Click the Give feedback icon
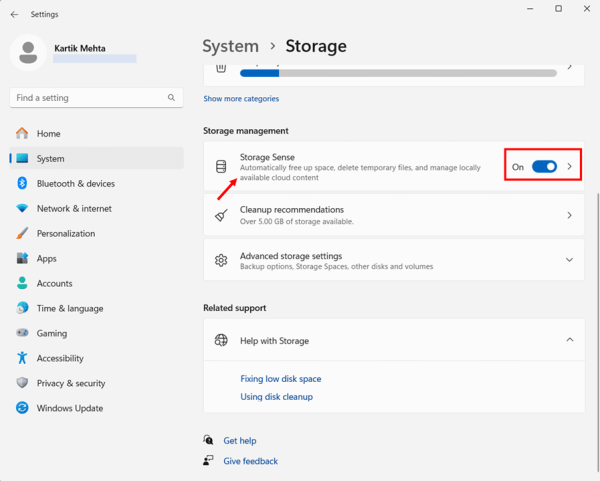Screen dimensions: 600x481 (x=208, y=460)
